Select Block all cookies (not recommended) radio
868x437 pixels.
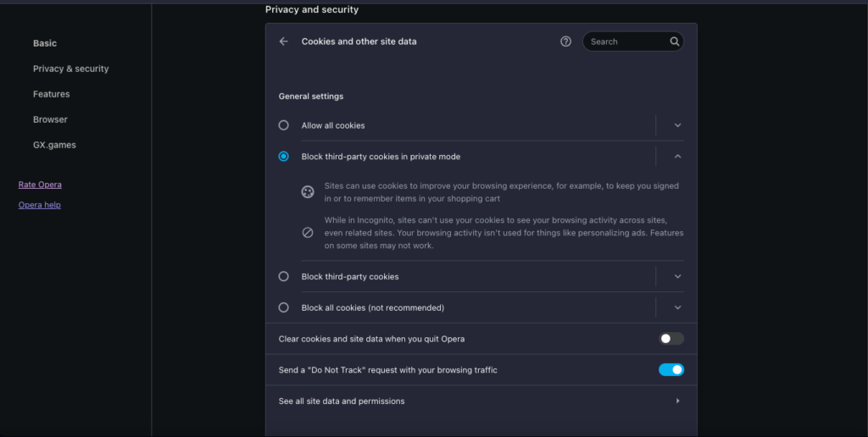click(x=283, y=307)
